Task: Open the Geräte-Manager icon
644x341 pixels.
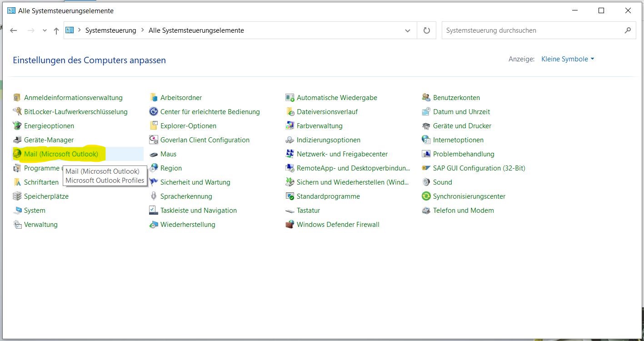Action: click(17, 140)
